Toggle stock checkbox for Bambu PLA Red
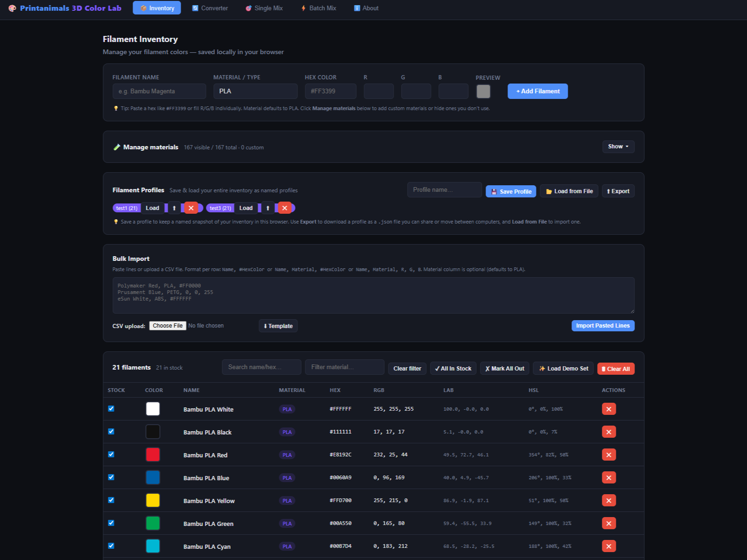 coord(111,455)
